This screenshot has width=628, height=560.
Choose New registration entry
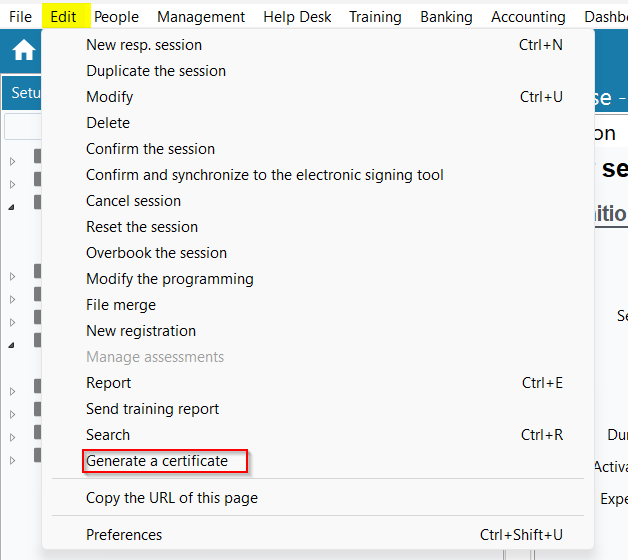tap(141, 331)
